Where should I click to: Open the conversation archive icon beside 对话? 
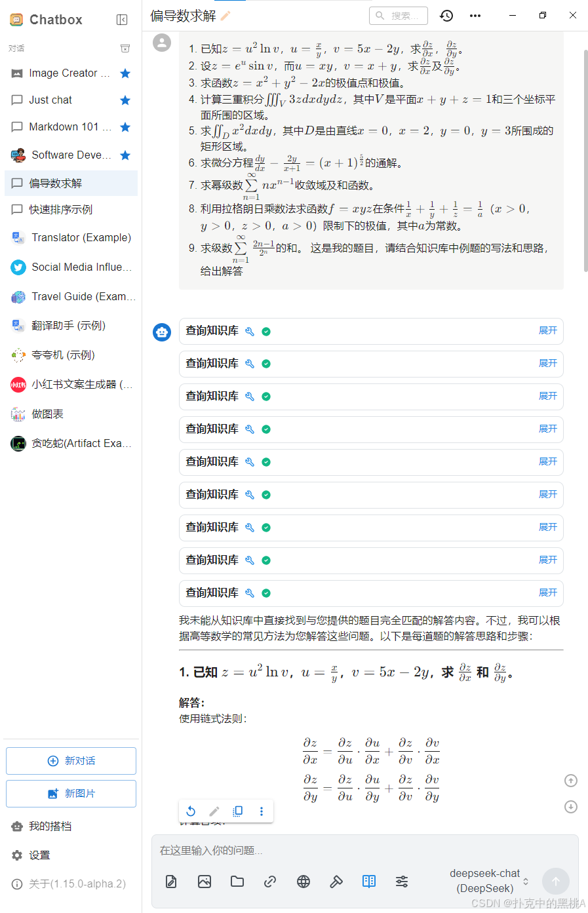[125, 49]
